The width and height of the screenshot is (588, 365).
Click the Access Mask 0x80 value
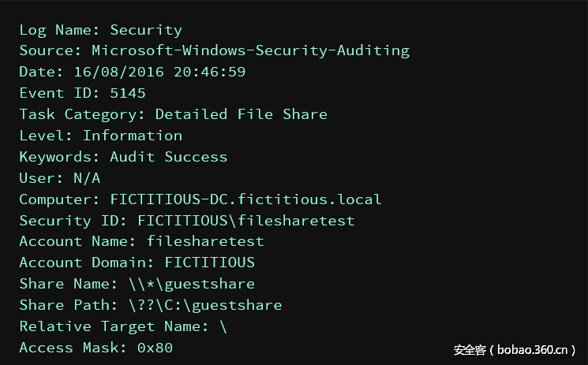click(x=154, y=348)
